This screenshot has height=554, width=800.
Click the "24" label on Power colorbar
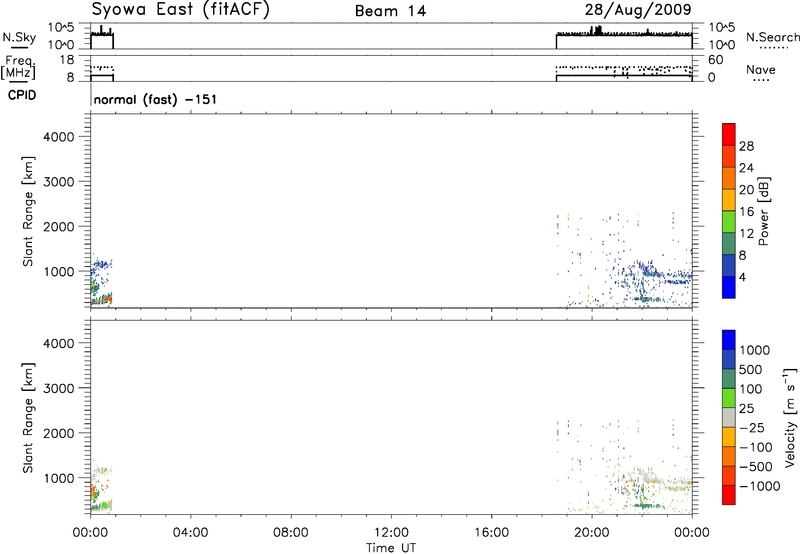pos(746,168)
